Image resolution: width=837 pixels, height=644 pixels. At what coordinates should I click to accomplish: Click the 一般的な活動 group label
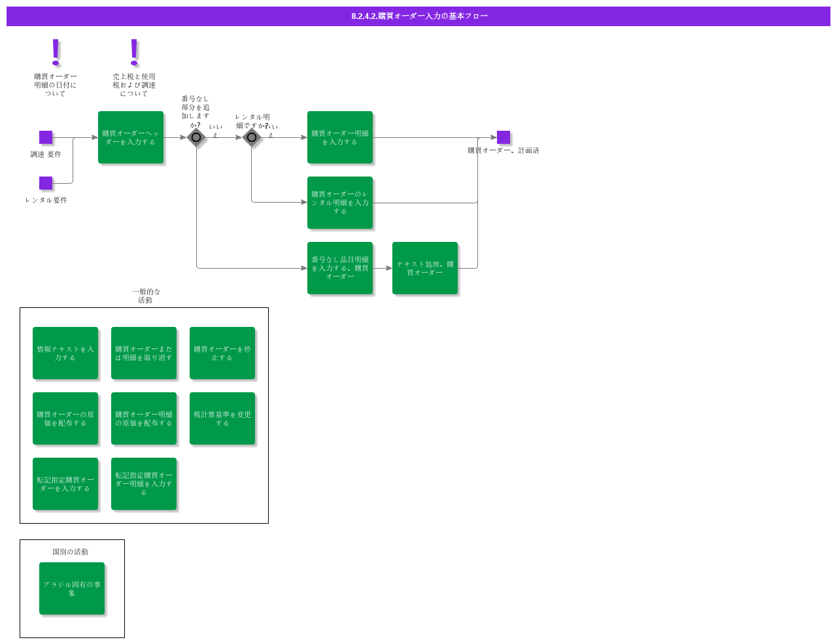146,296
